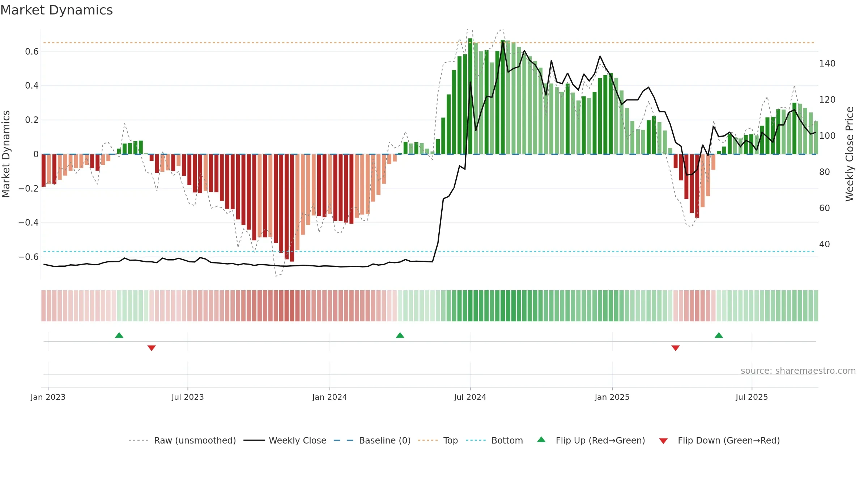Click the 40 price tick label

click(825, 244)
